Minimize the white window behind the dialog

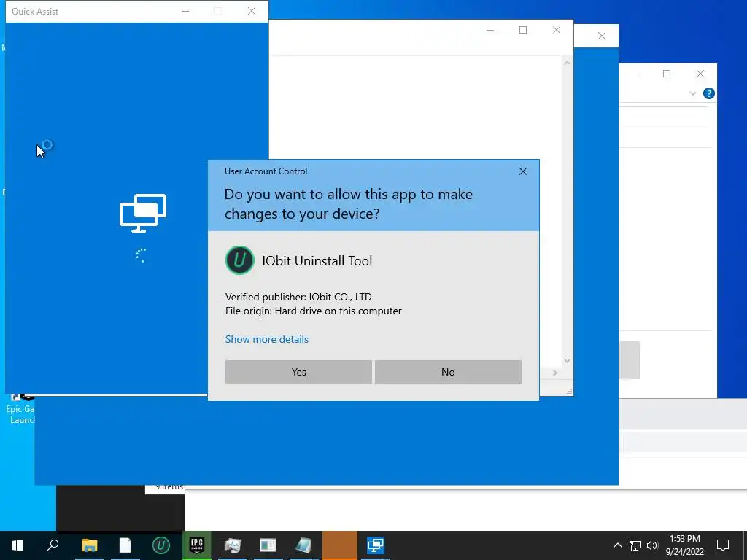(489, 30)
